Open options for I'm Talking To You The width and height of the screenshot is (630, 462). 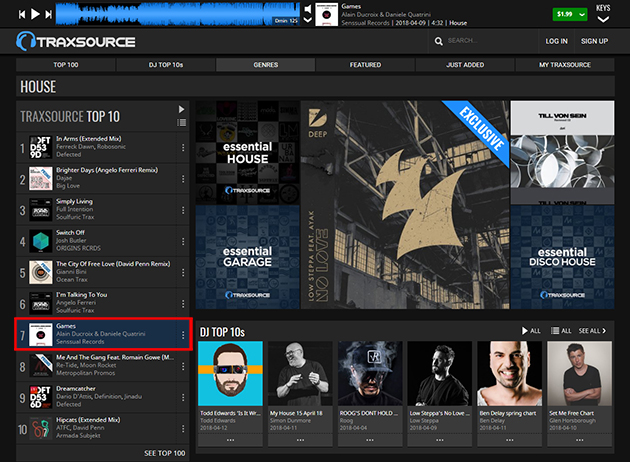[x=183, y=304]
